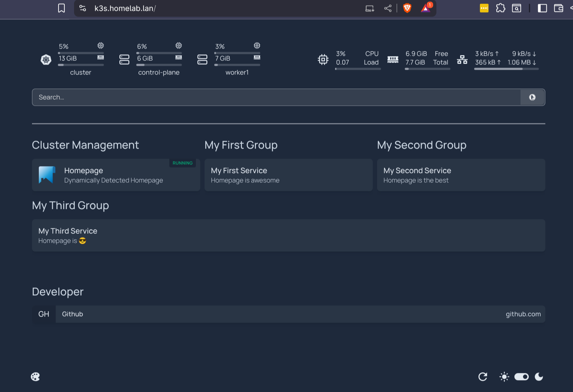Click the search provider button in search bar
Screen dimensions: 573x392
pyautogui.click(x=532, y=97)
